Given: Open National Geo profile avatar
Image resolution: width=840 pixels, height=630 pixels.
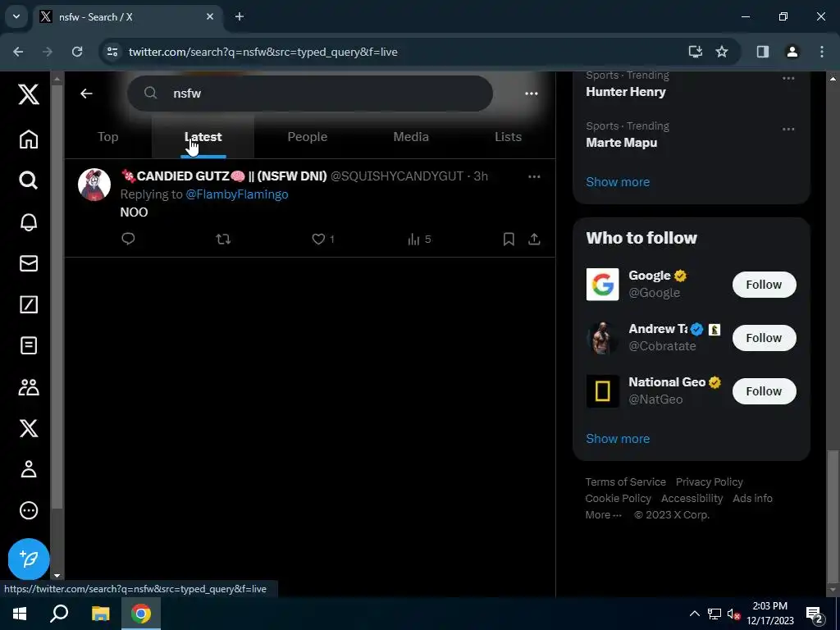Looking at the screenshot, I should [602, 391].
